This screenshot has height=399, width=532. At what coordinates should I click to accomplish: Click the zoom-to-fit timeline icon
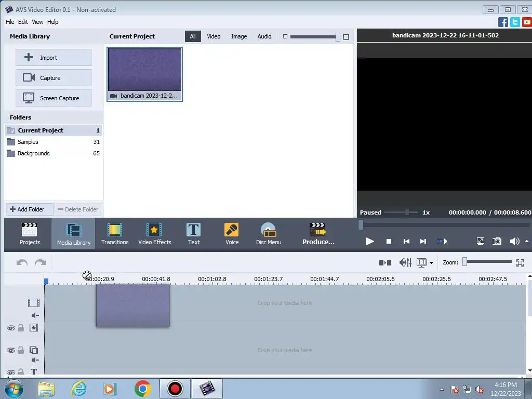coord(520,262)
